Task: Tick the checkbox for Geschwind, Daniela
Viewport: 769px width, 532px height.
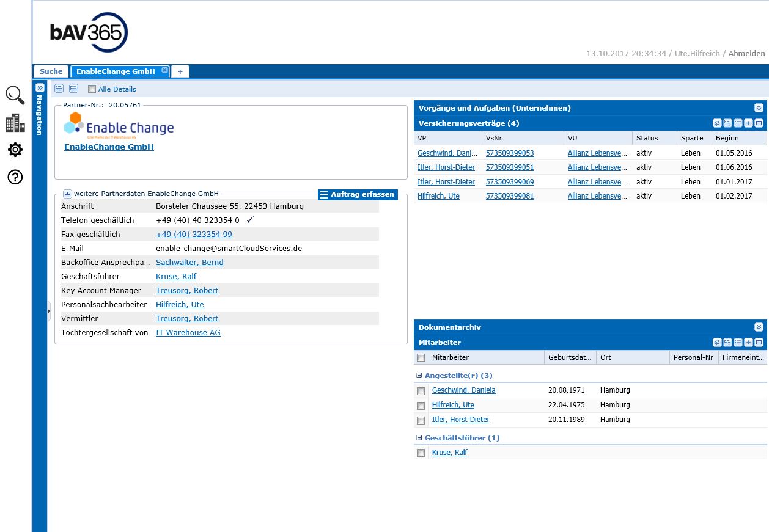Action: (421, 391)
